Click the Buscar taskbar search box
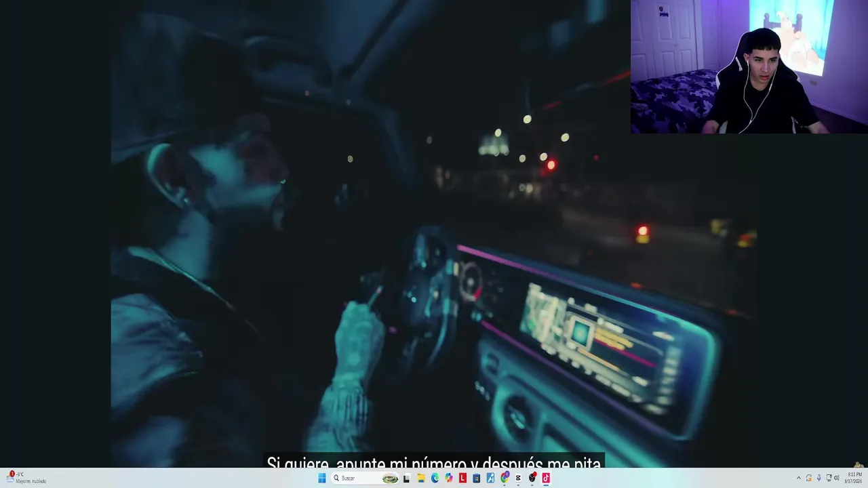The width and height of the screenshot is (868, 488). 365,478
